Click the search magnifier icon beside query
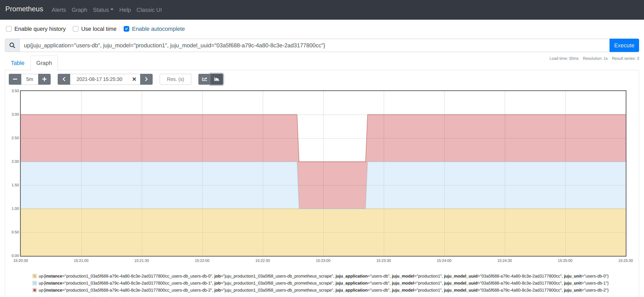644x297 pixels. click(x=12, y=45)
